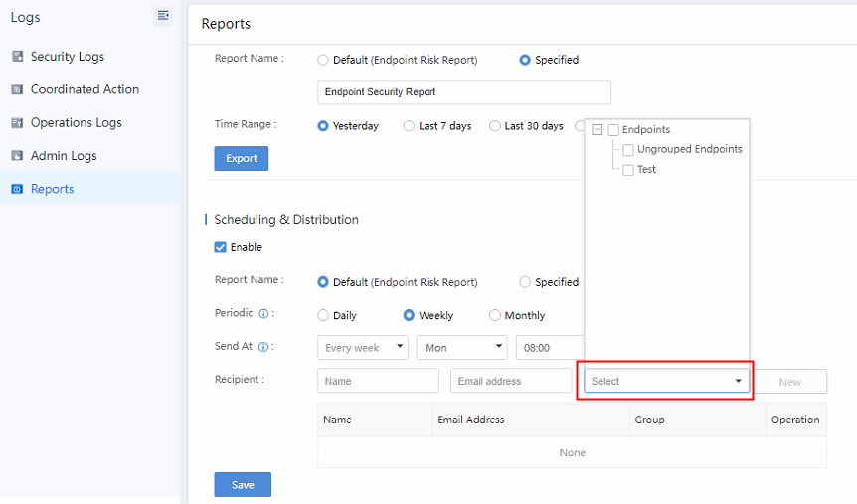857x504 pixels.
Task: Toggle the Enable scheduling checkbox
Action: pyautogui.click(x=221, y=247)
